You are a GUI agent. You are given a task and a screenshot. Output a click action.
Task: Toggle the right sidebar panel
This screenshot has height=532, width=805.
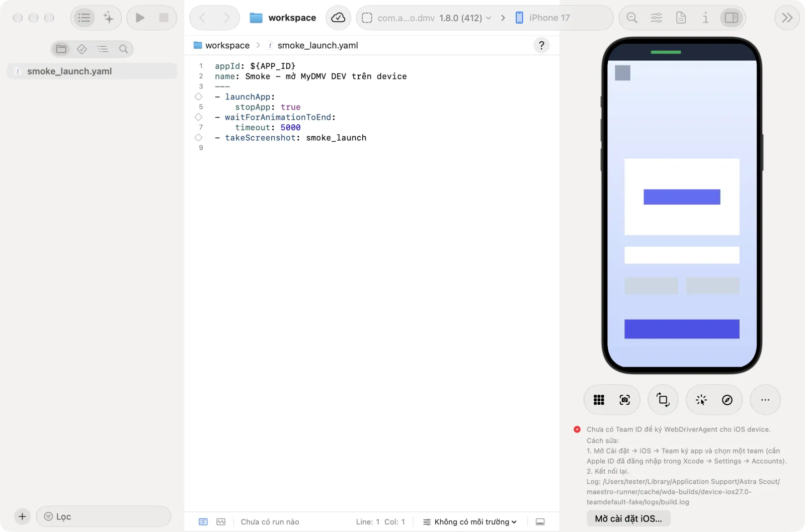[x=732, y=18]
